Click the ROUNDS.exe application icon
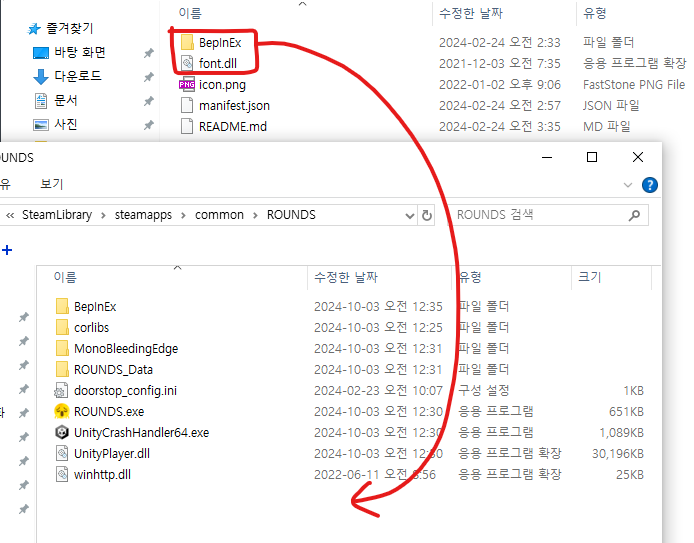The image size is (694, 543). coord(62,411)
